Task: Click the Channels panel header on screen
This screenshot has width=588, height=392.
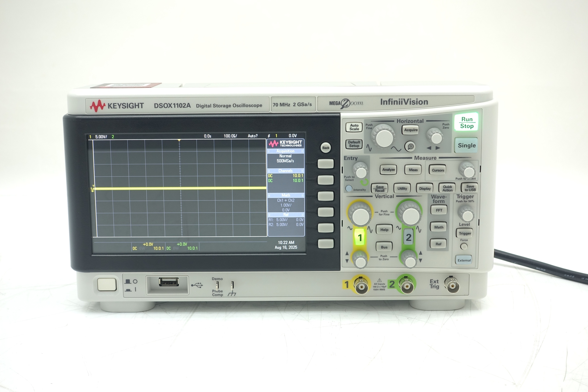Action: (x=285, y=171)
